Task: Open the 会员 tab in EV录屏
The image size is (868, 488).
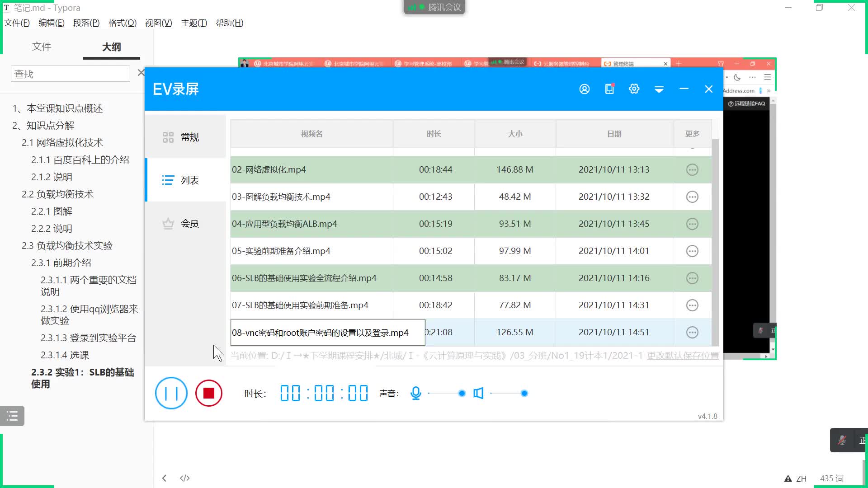Action: tap(185, 223)
